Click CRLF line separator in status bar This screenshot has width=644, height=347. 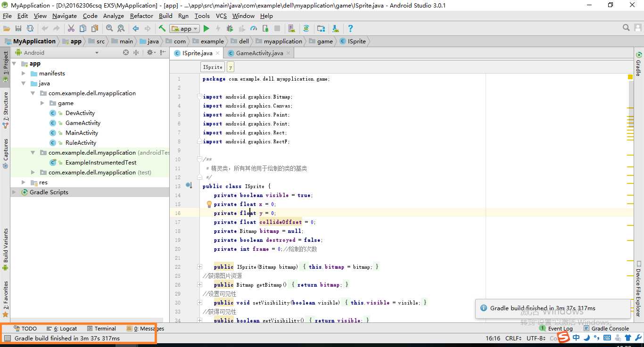click(x=513, y=338)
